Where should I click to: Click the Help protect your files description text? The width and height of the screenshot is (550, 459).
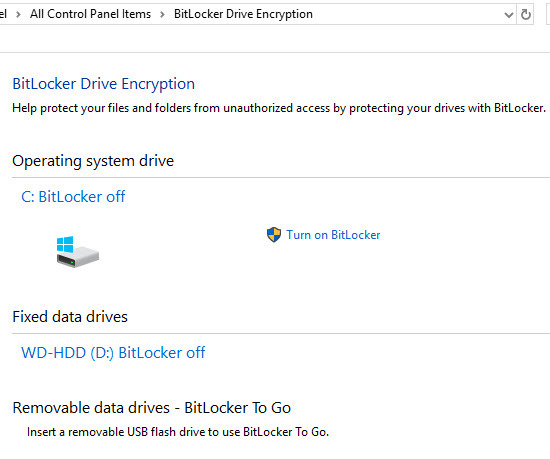279,108
